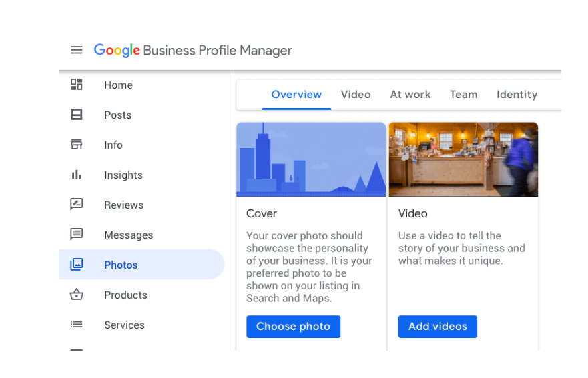Viewport: 588px width, 378px height.
Task: Click the Video card heading
Action: [x=413, y=213]
